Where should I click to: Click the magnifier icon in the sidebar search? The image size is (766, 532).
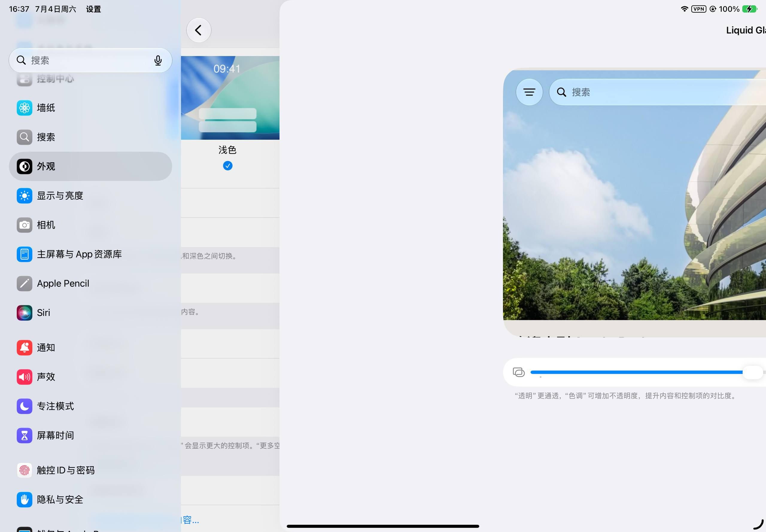[x=21, y=60]
